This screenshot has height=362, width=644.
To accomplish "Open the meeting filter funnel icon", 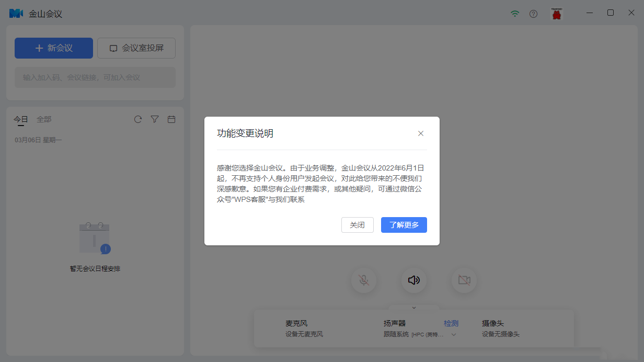I will pyautogui.click(x=155, y=119).
